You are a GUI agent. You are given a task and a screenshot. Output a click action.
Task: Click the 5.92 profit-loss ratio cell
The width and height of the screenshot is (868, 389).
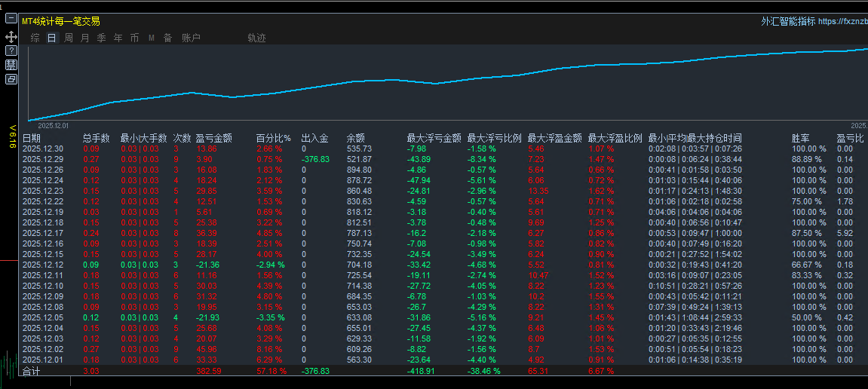[845, 233]
